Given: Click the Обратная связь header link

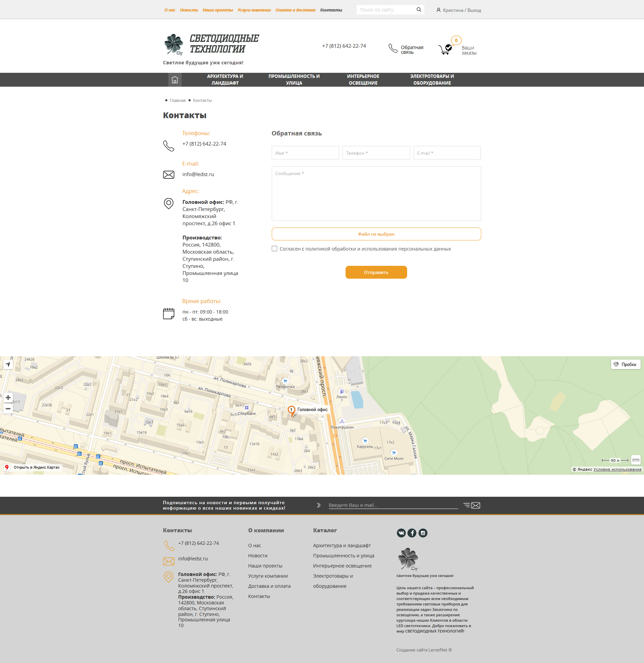Looking at the screenshot, I should [412, 50].
